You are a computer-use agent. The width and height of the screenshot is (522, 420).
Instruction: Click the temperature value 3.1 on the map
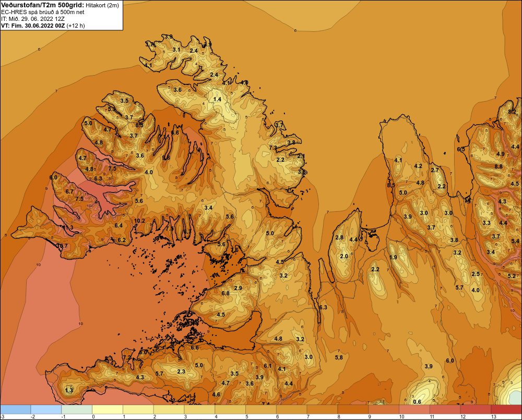(176, 50)
